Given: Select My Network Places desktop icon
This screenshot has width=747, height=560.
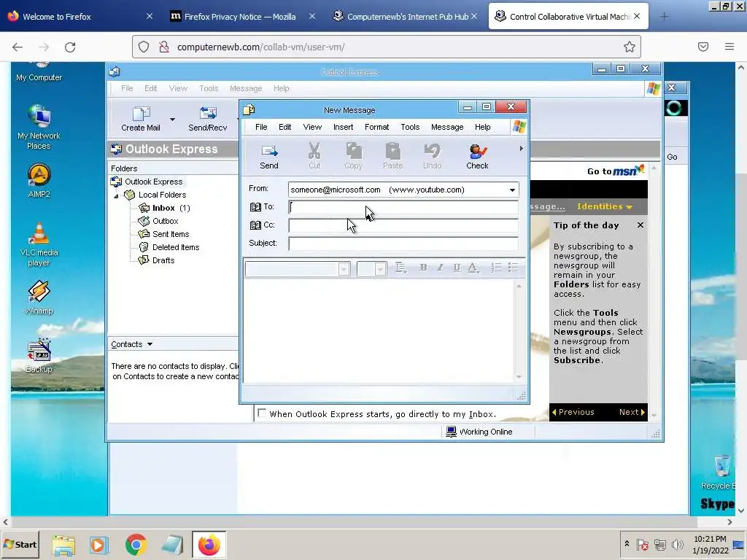Looking at the screenshot, I should [39, 127].
